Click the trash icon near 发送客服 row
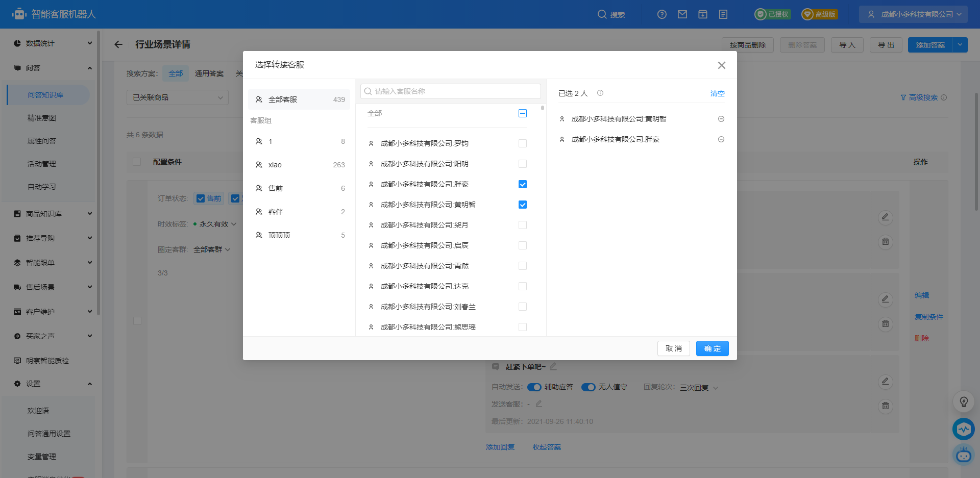 pos(886,406)
